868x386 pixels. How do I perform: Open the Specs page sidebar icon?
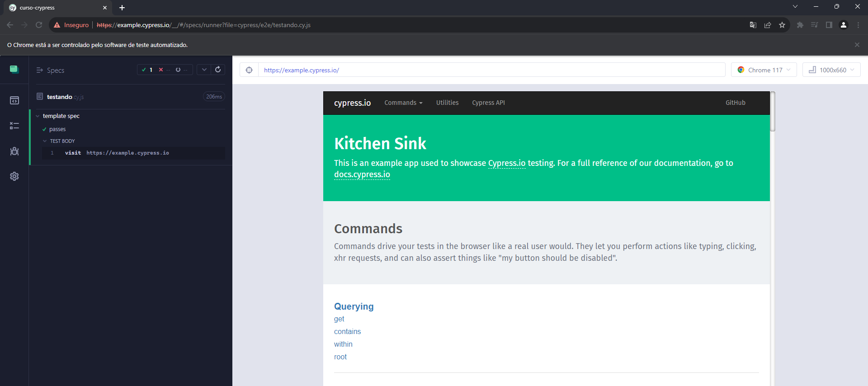tap(14, 100)
